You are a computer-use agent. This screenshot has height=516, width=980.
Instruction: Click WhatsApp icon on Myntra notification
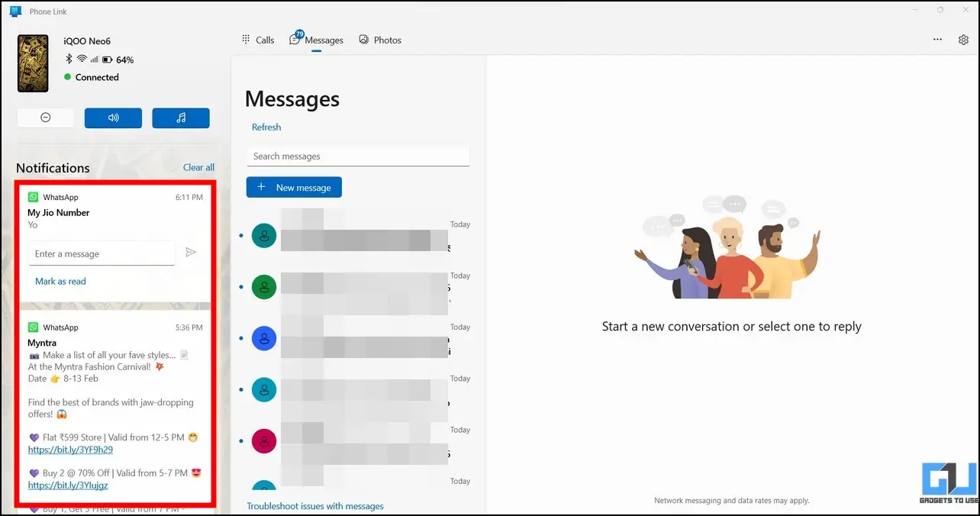(33, 327)
